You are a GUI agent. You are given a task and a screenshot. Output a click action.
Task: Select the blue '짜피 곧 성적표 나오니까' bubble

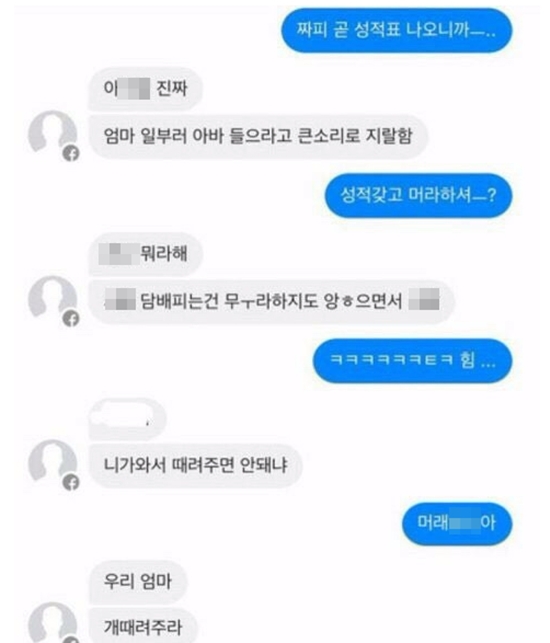coord(397,31)
